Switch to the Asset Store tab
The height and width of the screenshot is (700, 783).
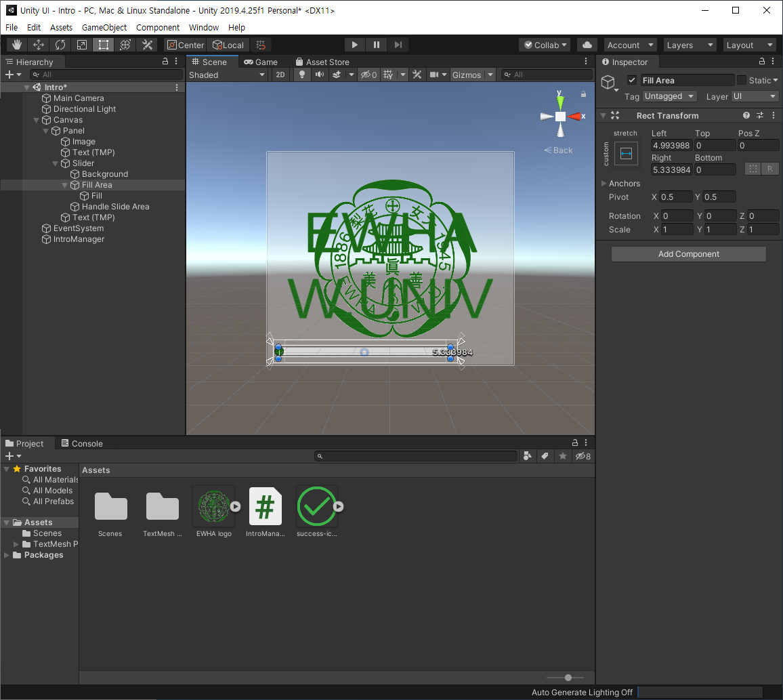(322, 62)
